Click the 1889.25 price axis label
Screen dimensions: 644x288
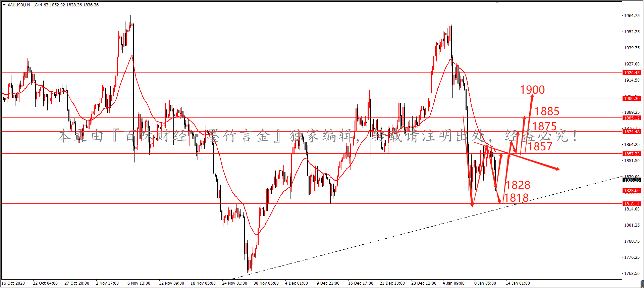[632, 112]
